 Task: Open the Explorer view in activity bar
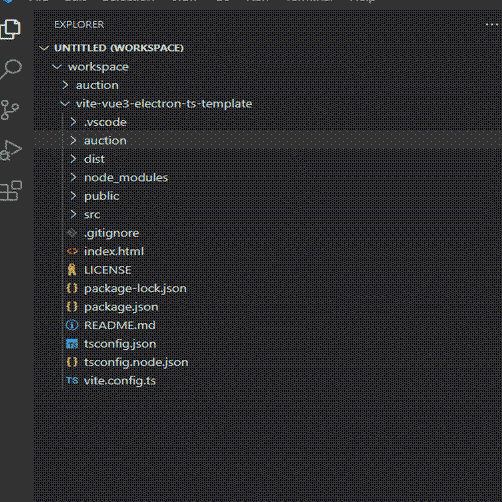(x=11, y=29)
